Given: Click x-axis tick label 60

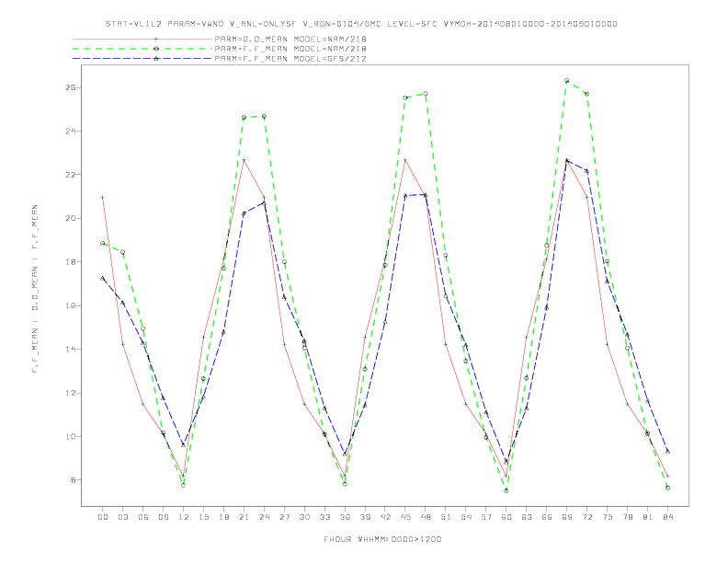Looking at the screenshot, I should (506, 517).
